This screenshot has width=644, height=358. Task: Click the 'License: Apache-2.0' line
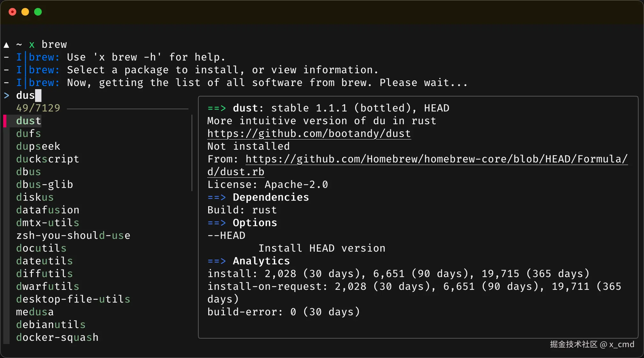[268, 185]
